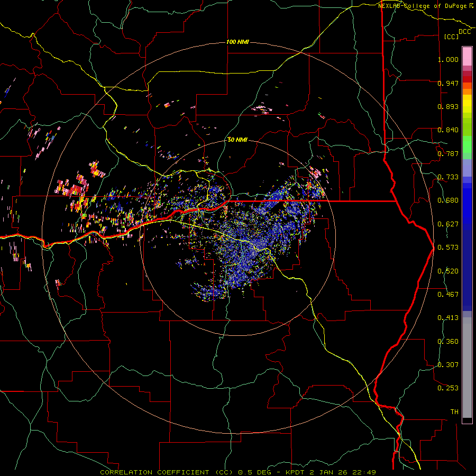Click the 100 NMI range ring label
Viewport: 476px width, 476px height.
click(237, 42)
